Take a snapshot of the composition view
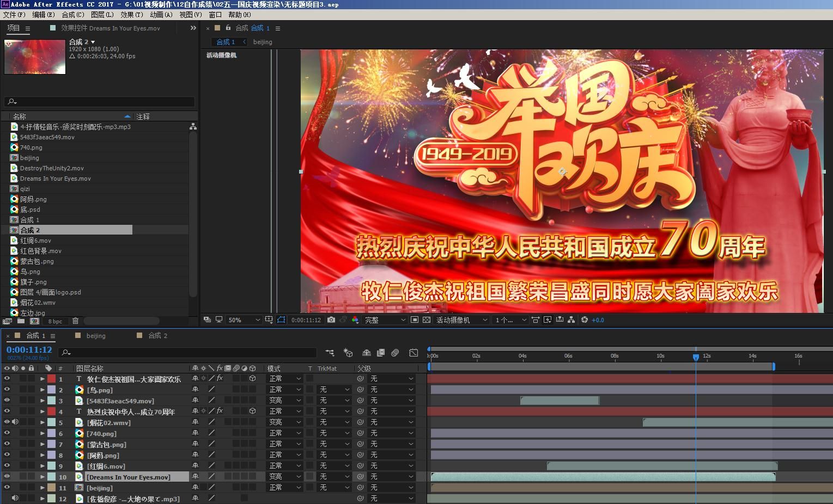 (331, 319)
